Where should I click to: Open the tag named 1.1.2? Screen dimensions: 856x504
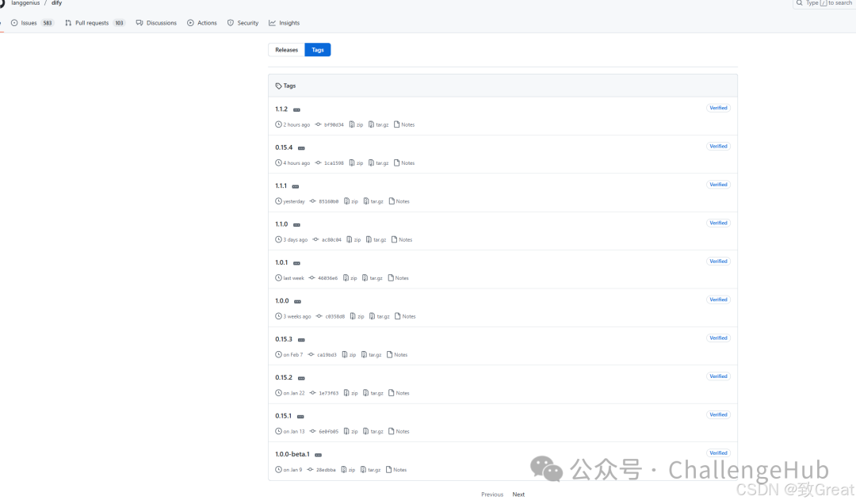(x=281, y=109)
